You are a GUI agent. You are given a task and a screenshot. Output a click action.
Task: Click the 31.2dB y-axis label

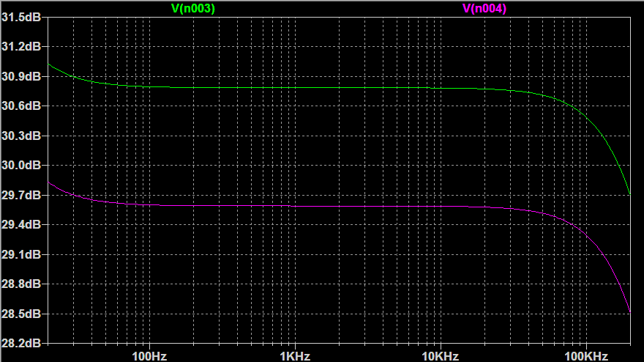21,47
